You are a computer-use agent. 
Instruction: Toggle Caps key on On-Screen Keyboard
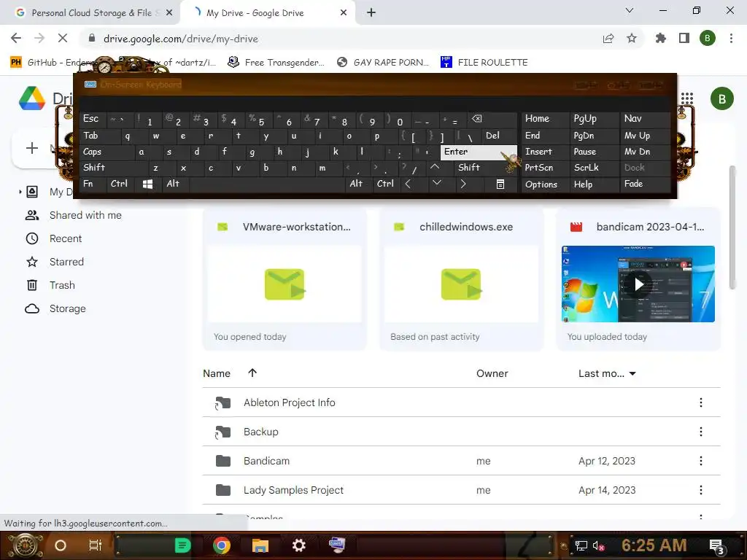(107, 152)
